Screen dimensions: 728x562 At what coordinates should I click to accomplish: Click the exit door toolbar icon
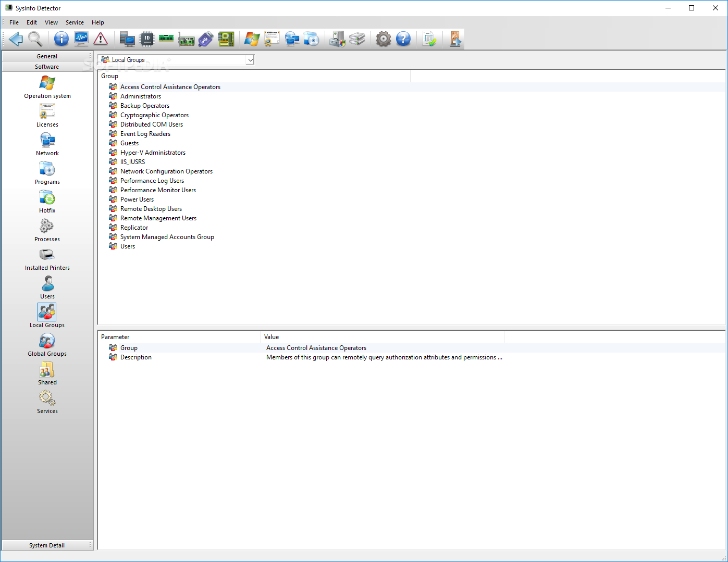[455, 39]
